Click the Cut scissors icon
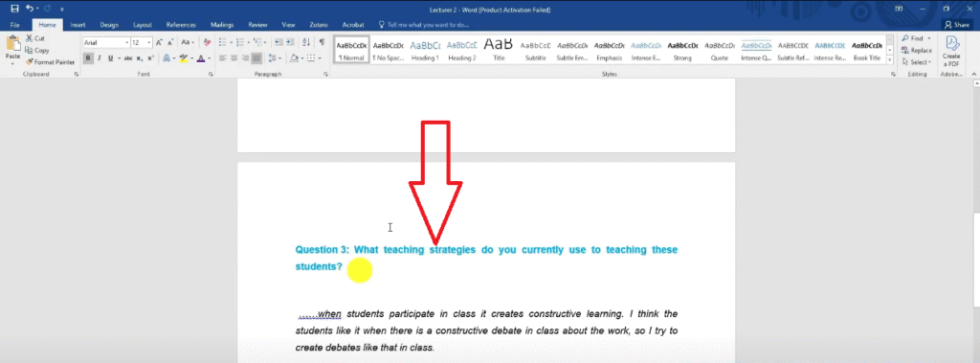Image resolution: width=980 pixels, height=363 pixels. pyautogui.click(x=30, y=39)
